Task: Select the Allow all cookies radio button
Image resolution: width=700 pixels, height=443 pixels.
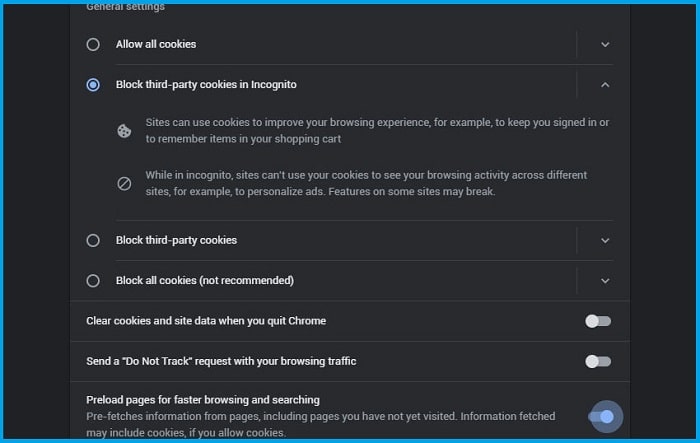Action: (x=93, y=44)
